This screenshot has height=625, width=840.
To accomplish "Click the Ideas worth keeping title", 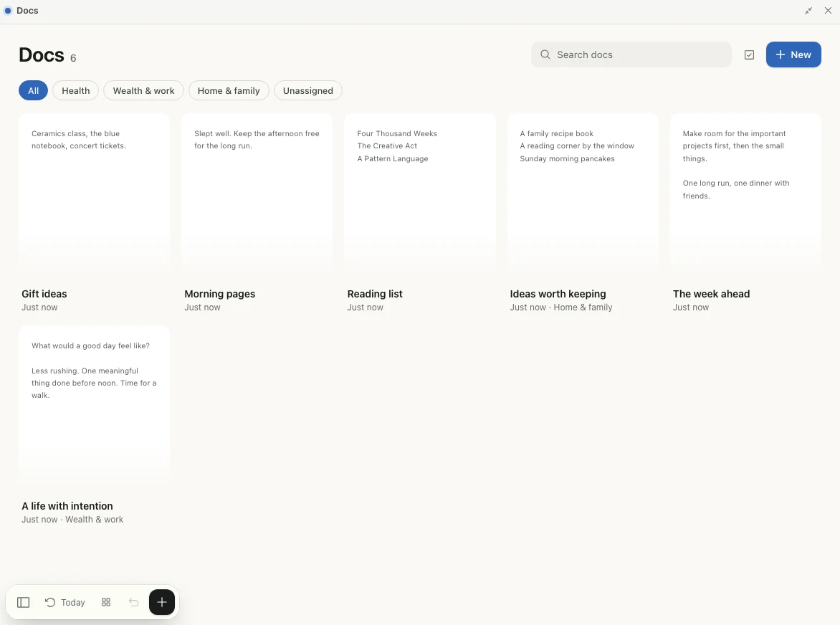I will tap(558, 294).
